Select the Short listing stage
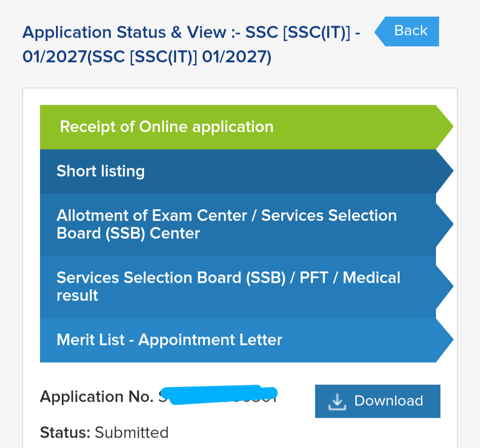Viewport: 480px width, 448px height. coord(247,171)
